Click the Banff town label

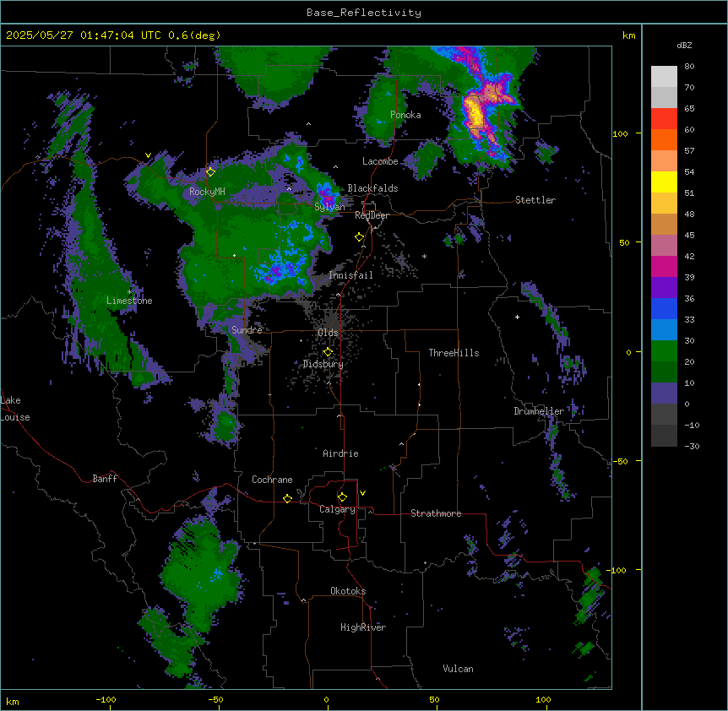[x=105, y=479]
